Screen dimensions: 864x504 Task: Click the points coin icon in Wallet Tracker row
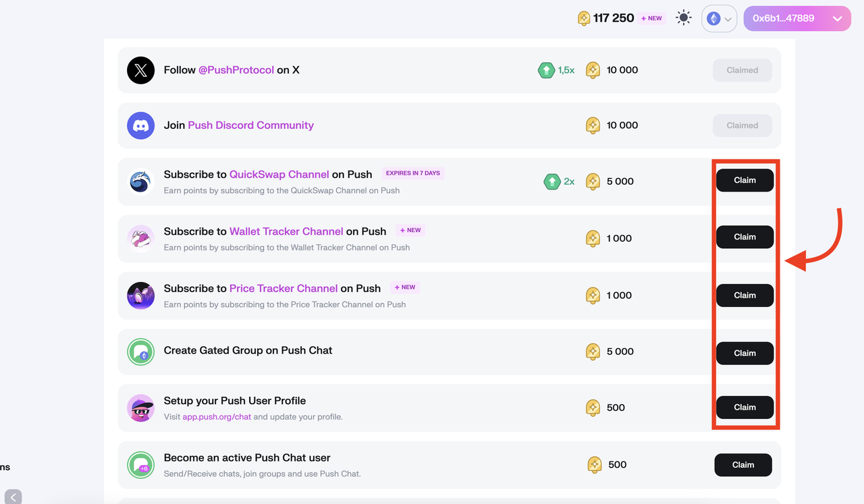593,238
